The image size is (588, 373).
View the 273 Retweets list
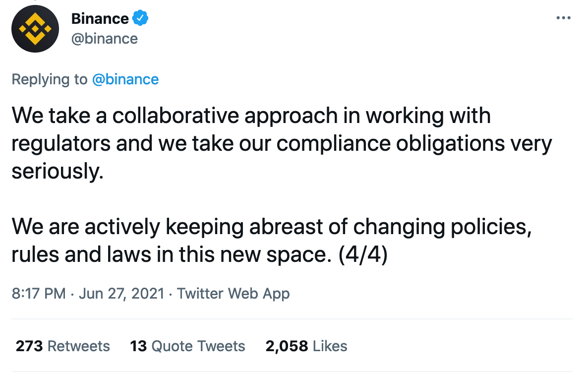click(x=62, y=346)
